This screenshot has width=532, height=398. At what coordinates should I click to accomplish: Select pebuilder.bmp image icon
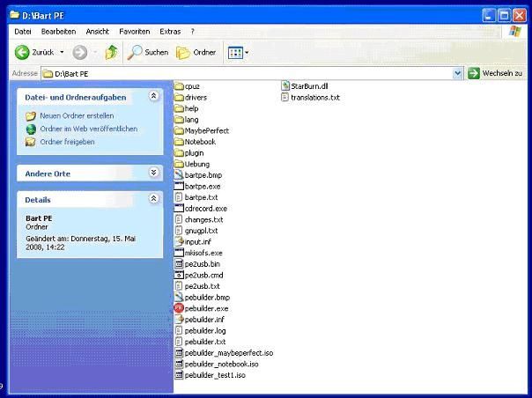point(179,298)
